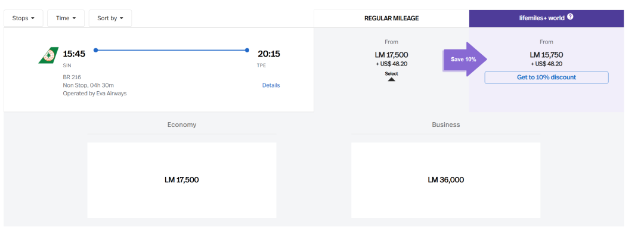Click the arrival dot on flight route line
This screenshot has width=644, height=227.
[247, 50]
